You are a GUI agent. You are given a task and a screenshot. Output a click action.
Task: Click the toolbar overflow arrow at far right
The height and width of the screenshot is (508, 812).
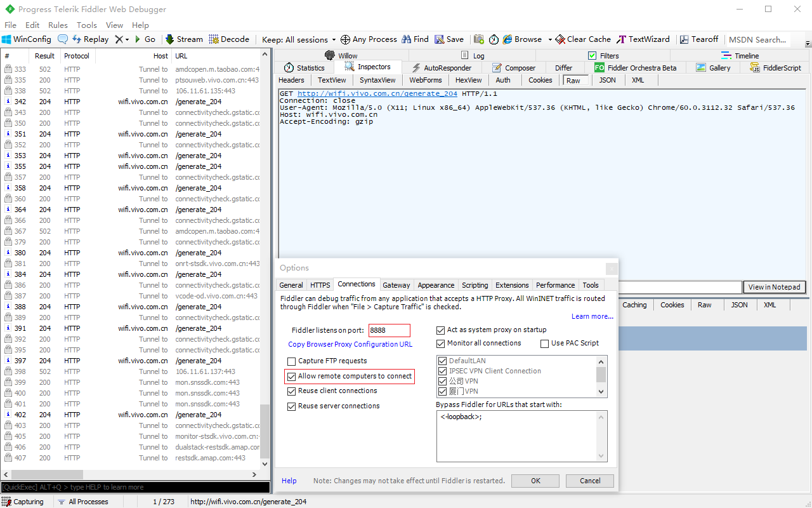(808, 44)
